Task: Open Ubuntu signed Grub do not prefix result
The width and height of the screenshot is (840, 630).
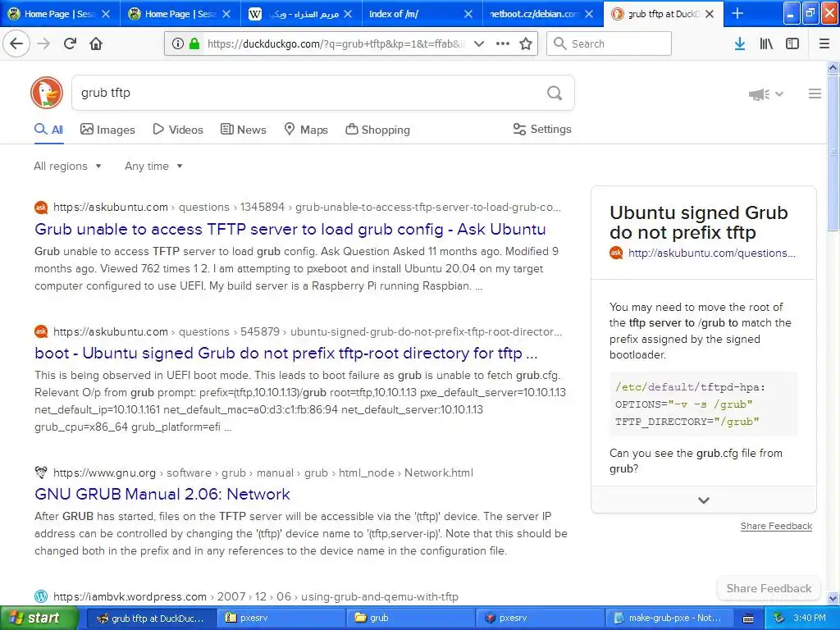Action: tap(286, 353)
